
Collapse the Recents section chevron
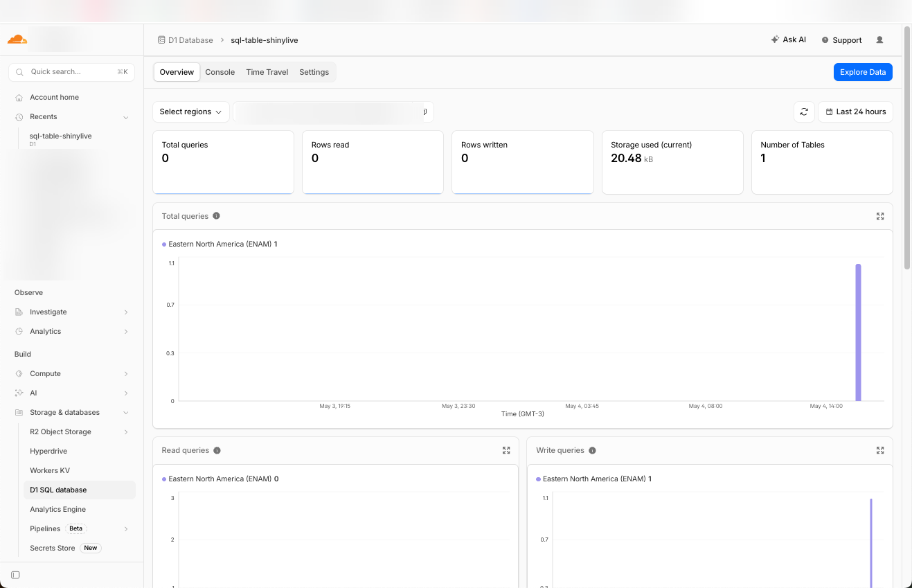pyautogui.click(x=126, y=117)
